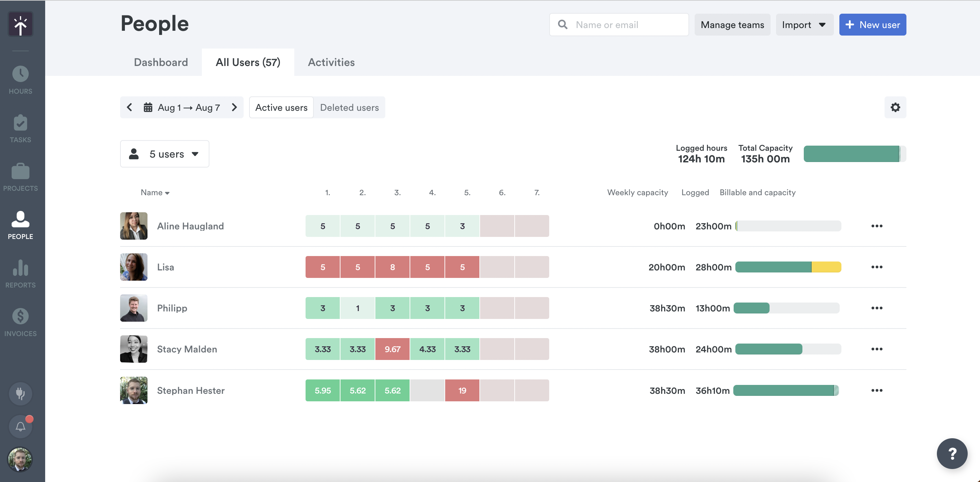Show Deleted users
Image resolution: width=980 pixels, height=482 pixels.
(x=349, y=107)
